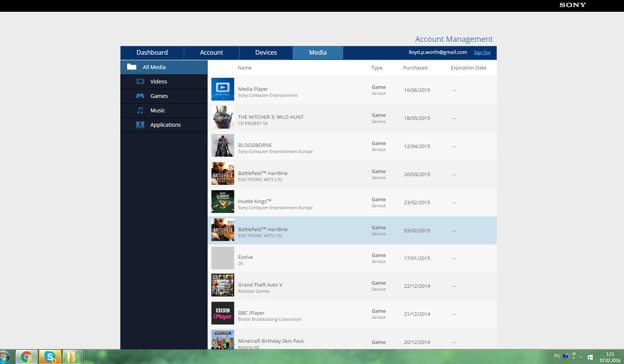Click purchase date 18/05/2015

[x=417, y=118]
